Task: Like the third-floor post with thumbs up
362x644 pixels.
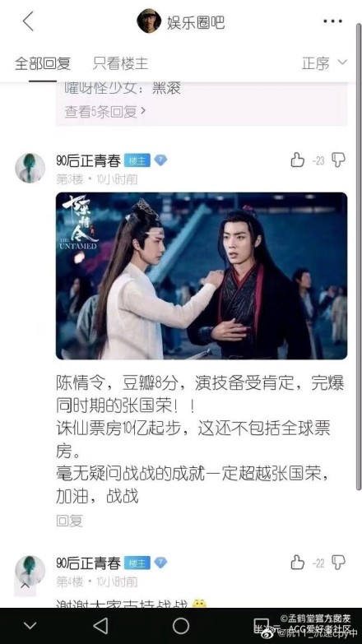Action: 298,160
